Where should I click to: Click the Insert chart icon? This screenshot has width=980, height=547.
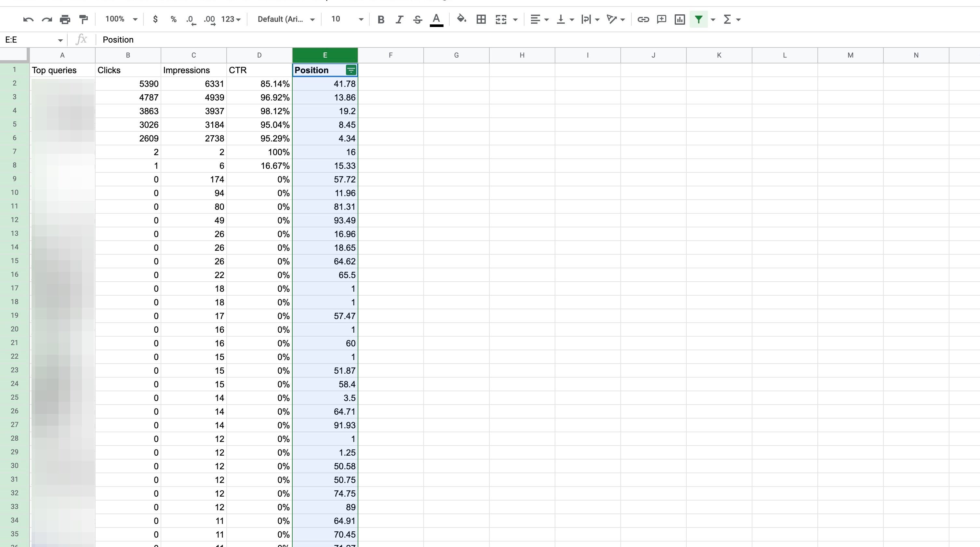point(680,20)
